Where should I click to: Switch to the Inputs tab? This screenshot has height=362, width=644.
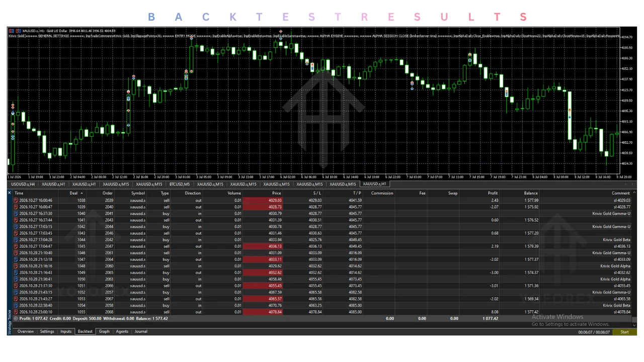pos(66,331)
